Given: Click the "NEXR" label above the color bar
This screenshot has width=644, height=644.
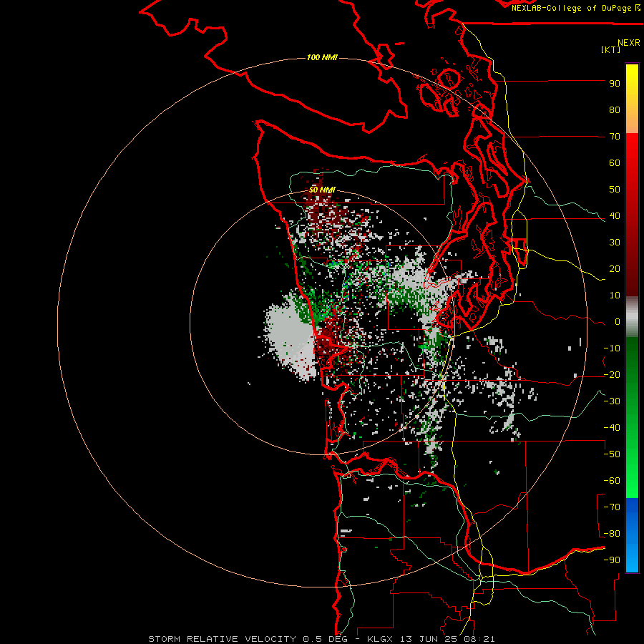Looking at the screenshot, I should (628, 43).
